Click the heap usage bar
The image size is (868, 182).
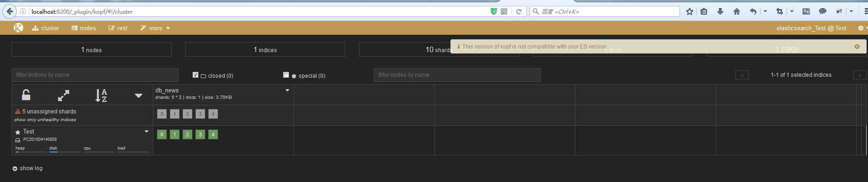coord(31,151)
